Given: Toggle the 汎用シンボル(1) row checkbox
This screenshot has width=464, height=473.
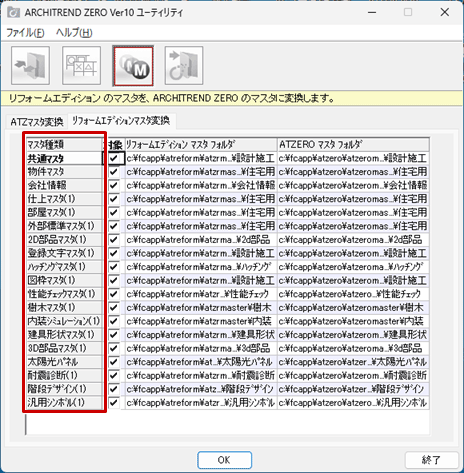Looking at the screenshot, I should tap(114, 403).
